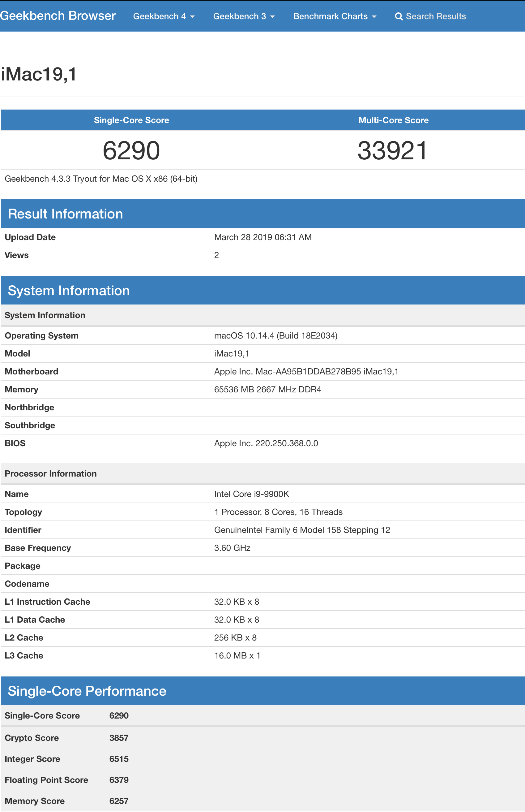
Task: Click the Model value iMac19,1
Action: pyautogui.click(x=232, y=353)
